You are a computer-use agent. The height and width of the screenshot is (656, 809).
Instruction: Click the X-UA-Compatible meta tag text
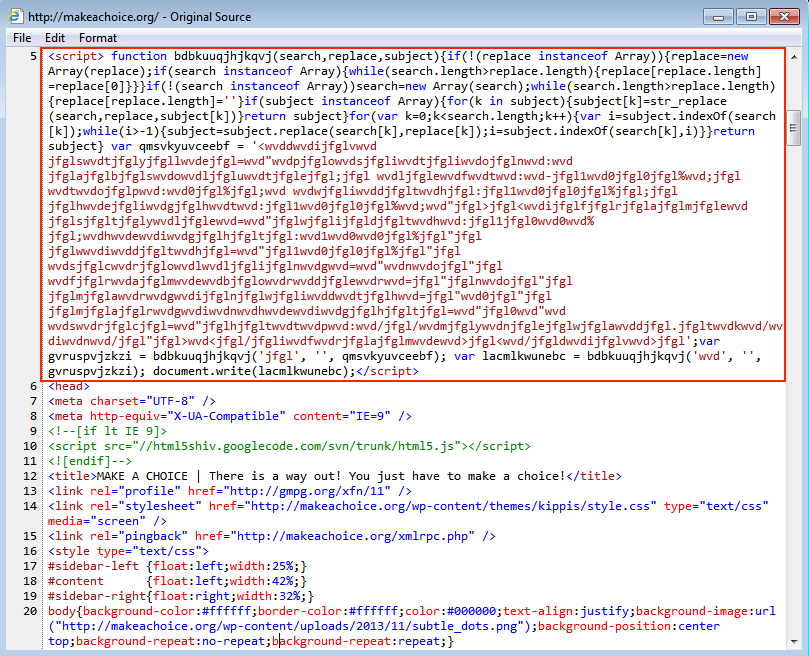(230, 416)
